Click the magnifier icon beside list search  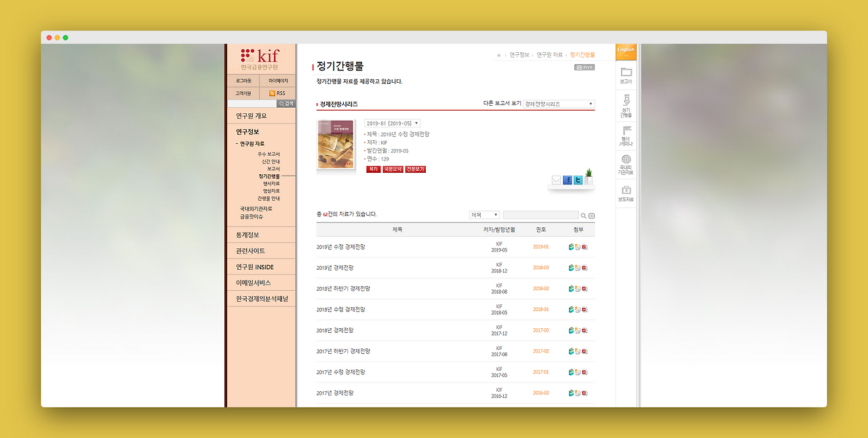(583, 216)
